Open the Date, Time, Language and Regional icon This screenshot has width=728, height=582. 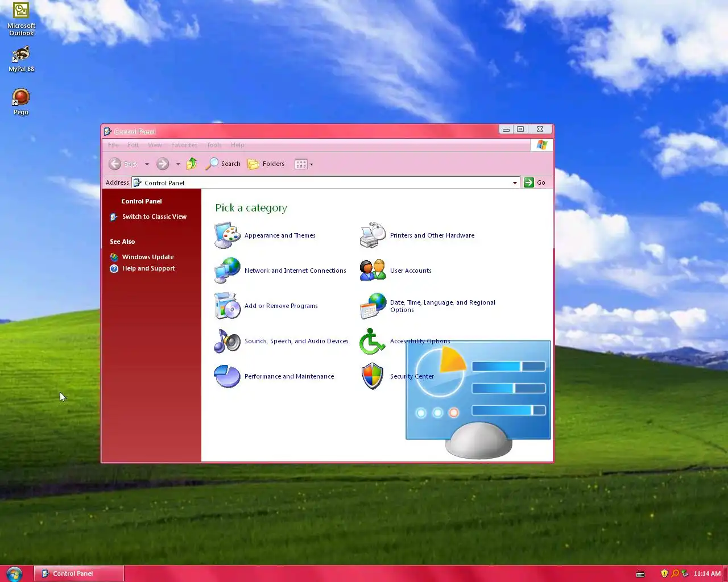coord(373,306)
